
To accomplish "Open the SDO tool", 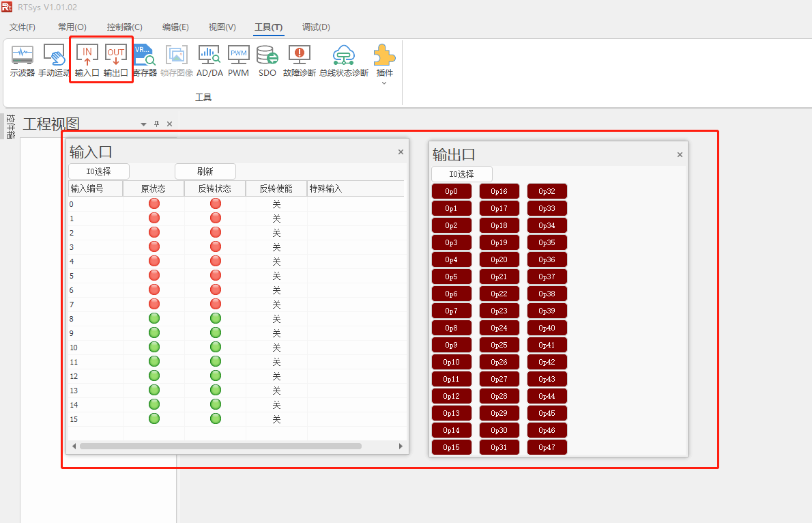I will click(267, 61).
